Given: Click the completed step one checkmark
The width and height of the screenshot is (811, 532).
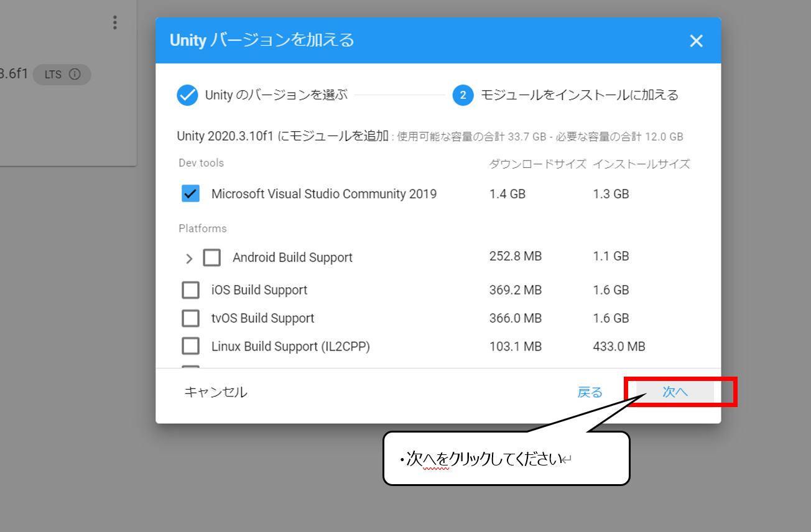Looking at the screenshot, I should point(187,95).
